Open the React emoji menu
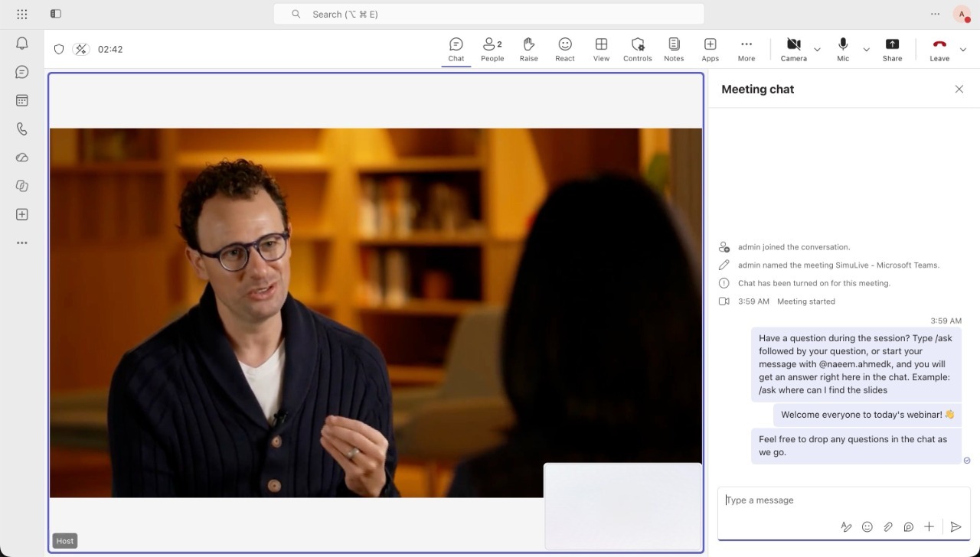Screen dimensions: 980x557 (565, 49)
